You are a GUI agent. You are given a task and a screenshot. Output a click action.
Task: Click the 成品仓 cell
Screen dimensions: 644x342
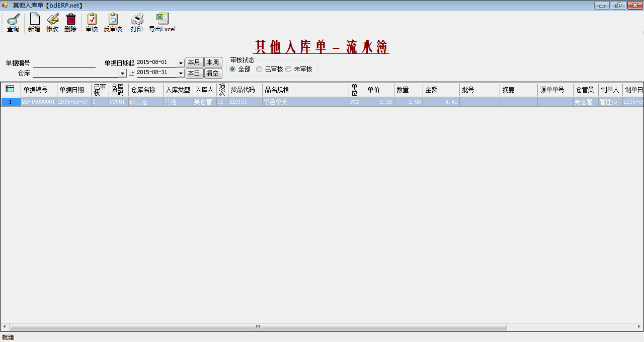click(x=146, y=102)
